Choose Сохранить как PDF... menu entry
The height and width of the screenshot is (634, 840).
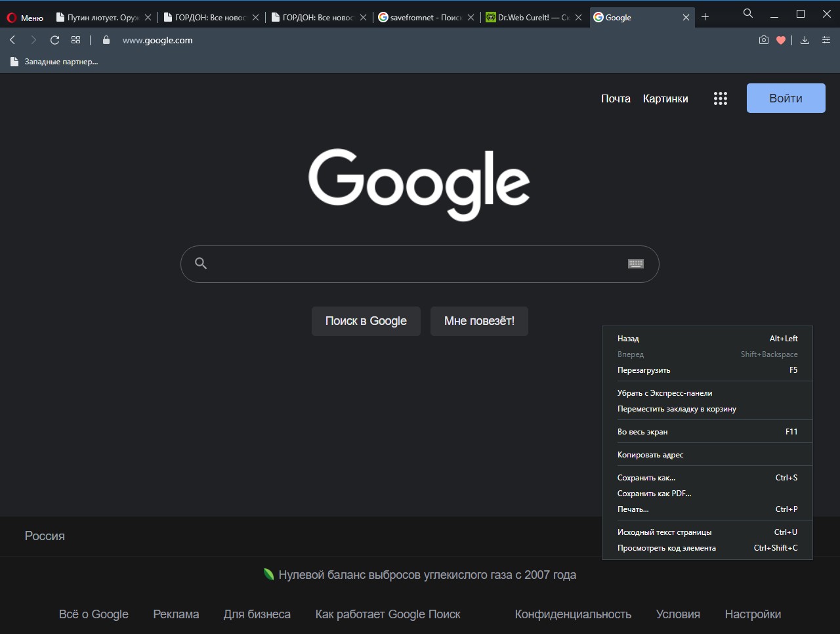(707, 494)
